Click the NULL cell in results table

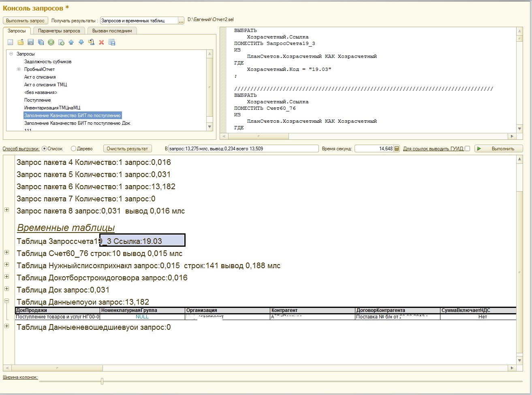point(142,317)
